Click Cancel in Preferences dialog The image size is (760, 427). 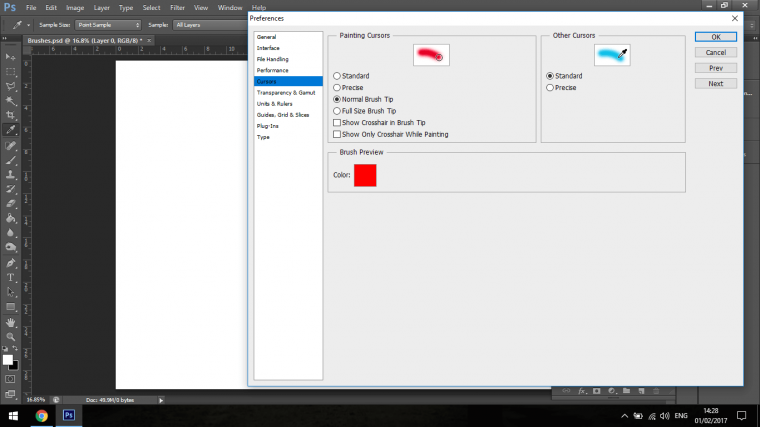[715, 52]
